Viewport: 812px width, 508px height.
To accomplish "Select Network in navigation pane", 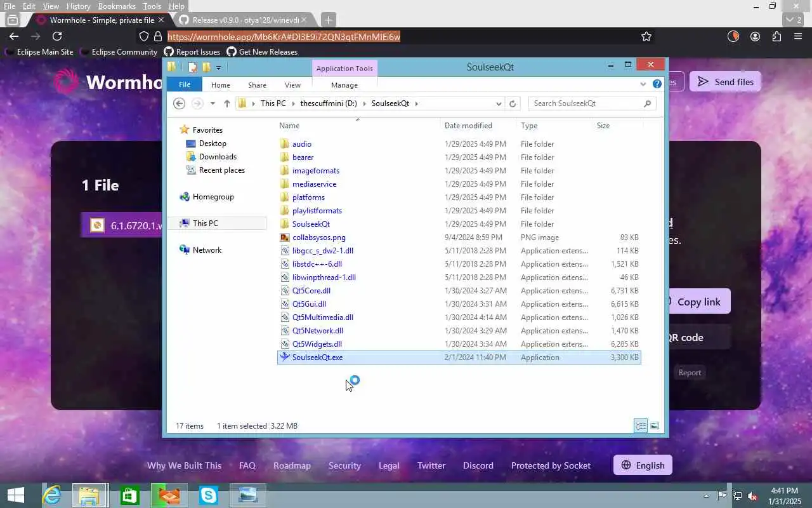I will click(x=207, y=250).
